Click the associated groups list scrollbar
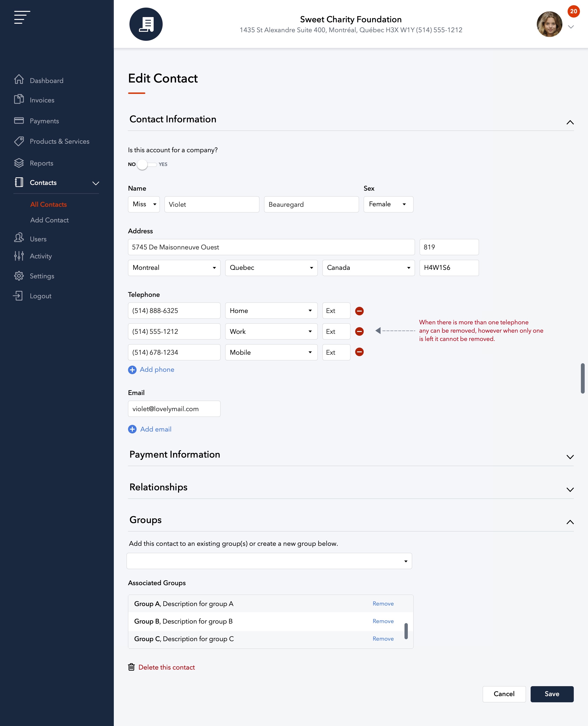Screen dimensions: 588x726 [406, 631]
